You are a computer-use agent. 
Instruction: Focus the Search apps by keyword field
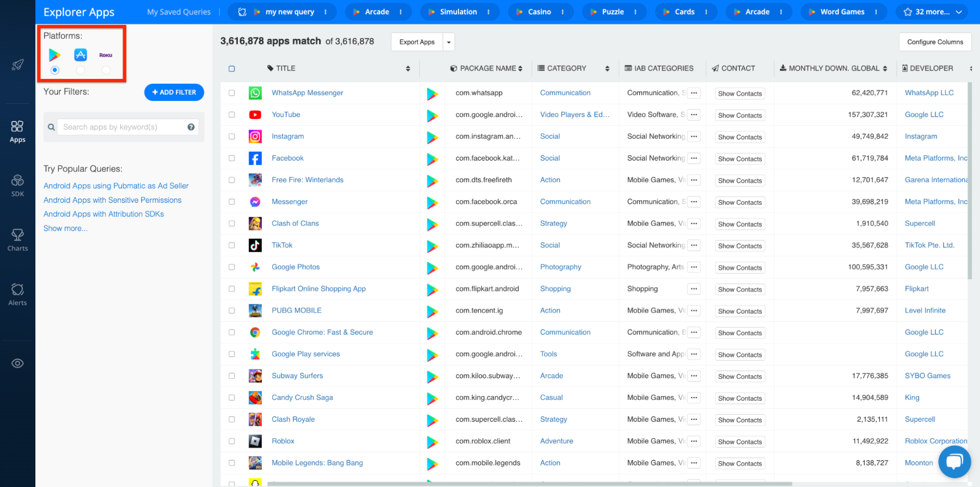point(128,127)
